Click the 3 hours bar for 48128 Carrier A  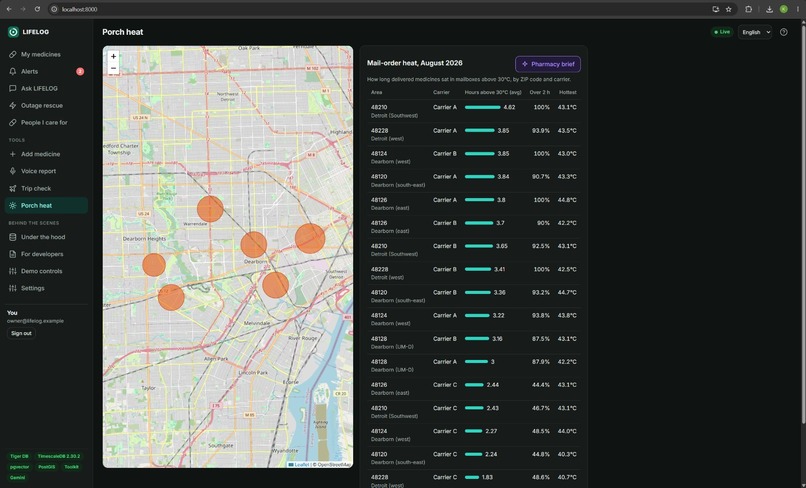476,362
